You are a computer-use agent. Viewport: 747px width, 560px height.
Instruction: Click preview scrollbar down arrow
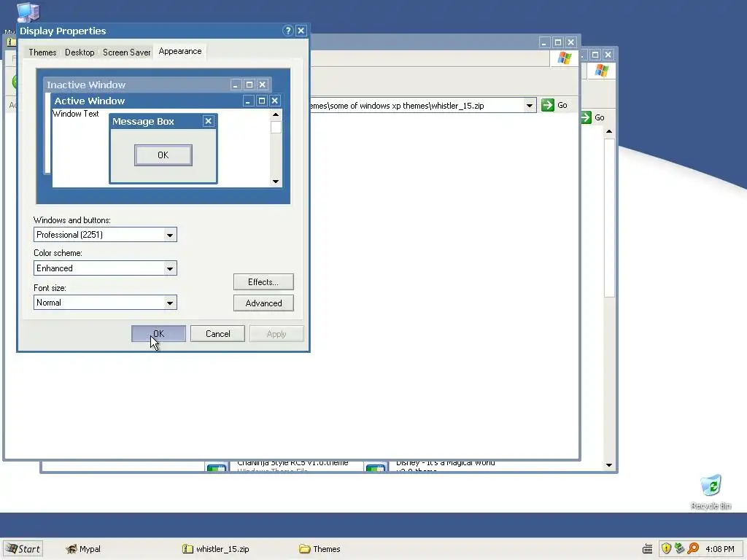coord(275,182)
